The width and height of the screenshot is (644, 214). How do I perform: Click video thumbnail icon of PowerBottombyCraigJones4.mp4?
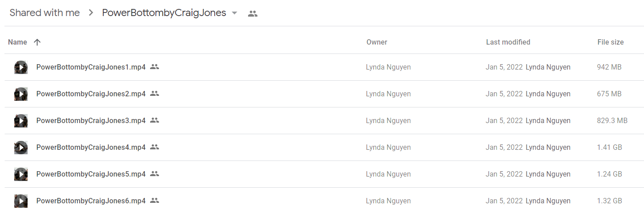point(21,148)
